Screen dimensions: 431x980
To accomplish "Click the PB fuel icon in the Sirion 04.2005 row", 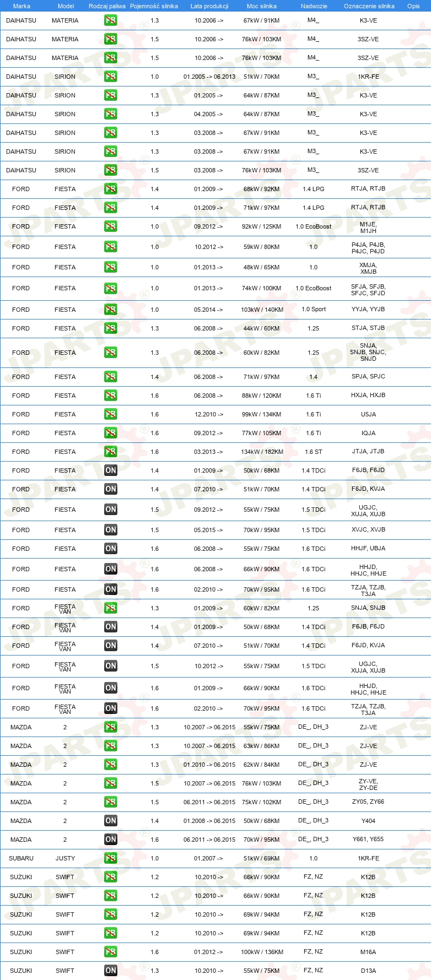I will point(110,114).
